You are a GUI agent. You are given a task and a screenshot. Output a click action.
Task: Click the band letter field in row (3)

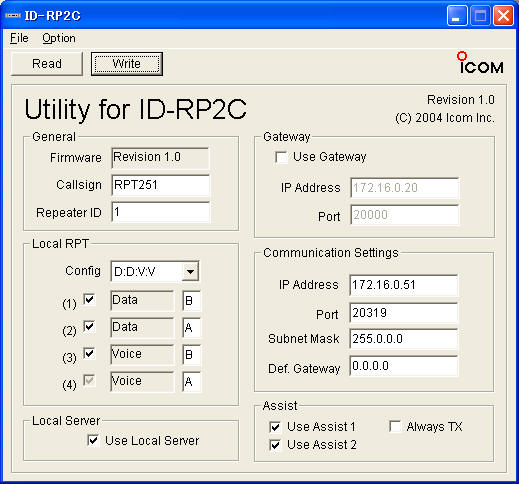(x=191, y=354)
